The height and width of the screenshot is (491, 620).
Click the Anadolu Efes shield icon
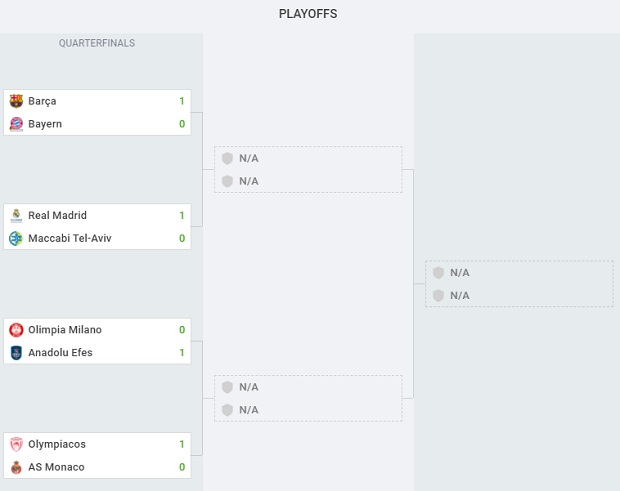16,353
